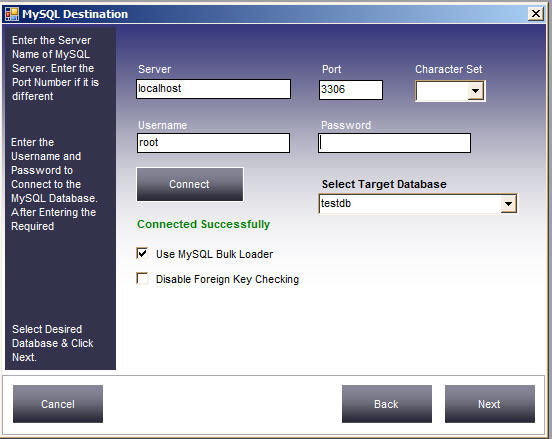Viewport: 552px width, 439px height.
Task: Enable Disable Foreign Key Checking checkbox
Action: coord(142,278)
